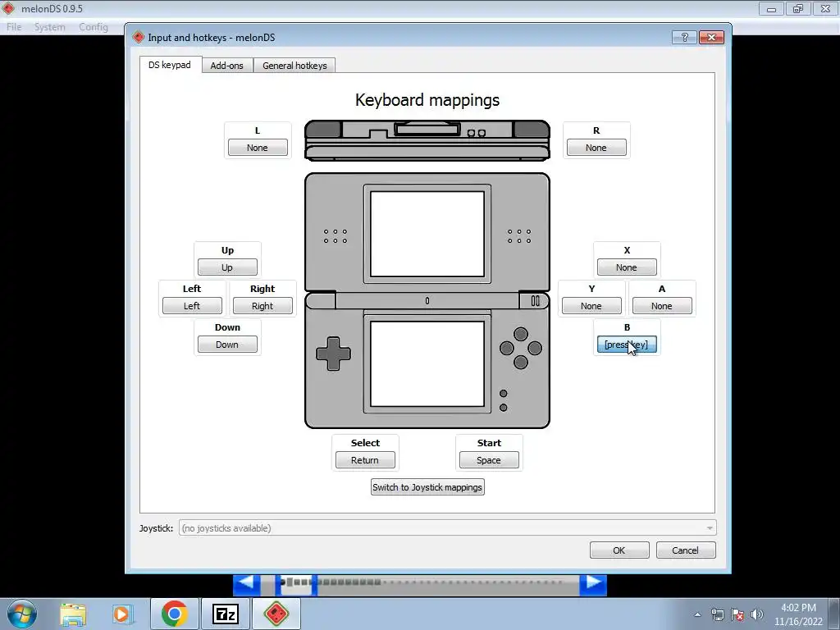
Task: Change the Start mapping set to Space
Action: point(489,460)
